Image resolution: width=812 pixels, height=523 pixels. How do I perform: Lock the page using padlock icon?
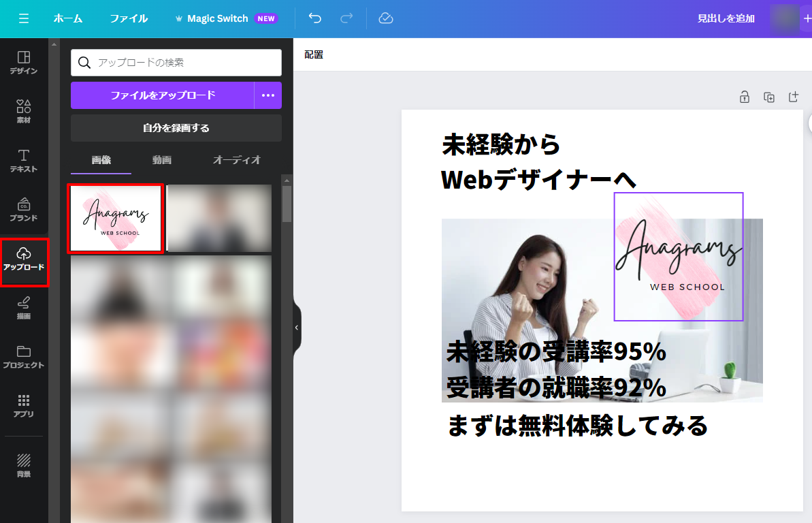click(745, 97)
